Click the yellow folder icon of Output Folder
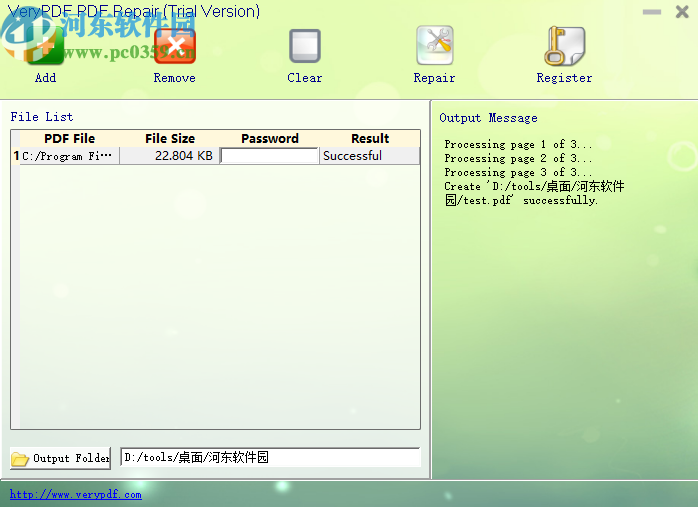This screenshot has width=698, height=507. (20, 458)
